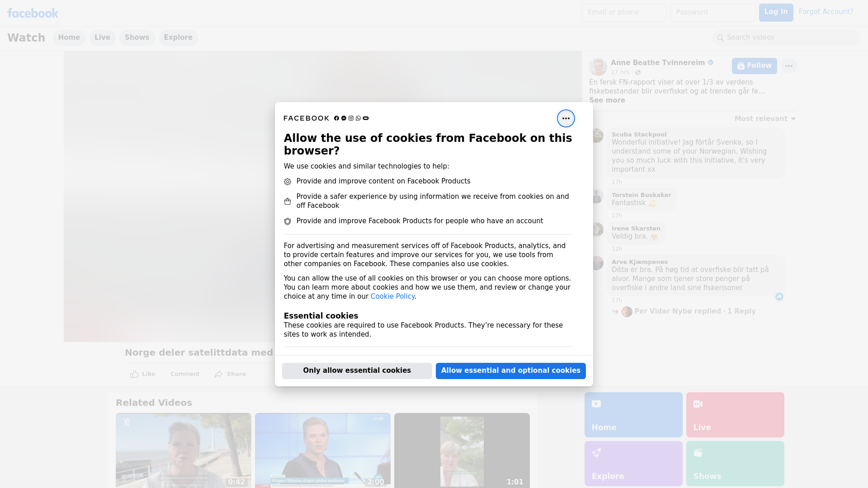This screenshot has width=868, height=488.
Task: Click the search magnifier icon in Search videos
Action: [x=720, y=38]
